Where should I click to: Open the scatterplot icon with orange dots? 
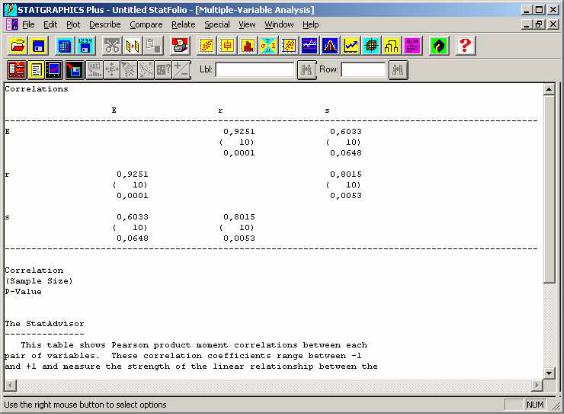coord(206,46)
